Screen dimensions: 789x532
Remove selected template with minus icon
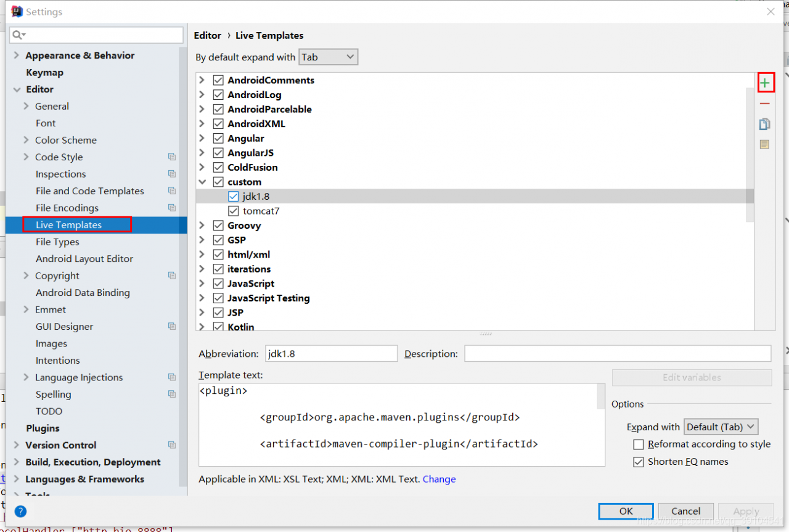pos(765,104)
